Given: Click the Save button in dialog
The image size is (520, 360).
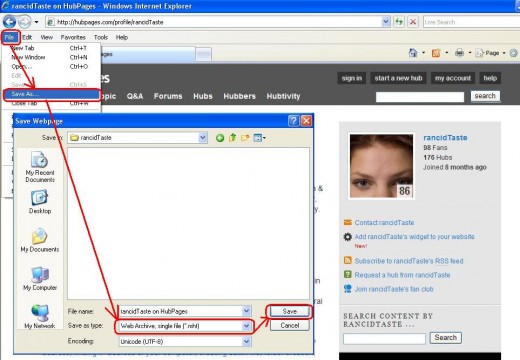Looking at the screenshot, I should point(289,311).
